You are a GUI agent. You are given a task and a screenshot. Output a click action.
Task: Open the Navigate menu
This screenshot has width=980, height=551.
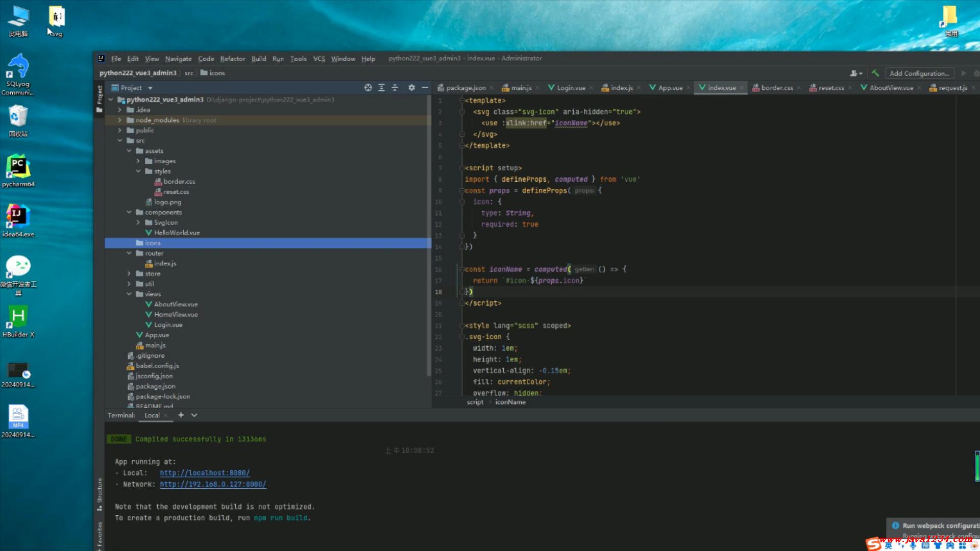(x=178, y=59)
